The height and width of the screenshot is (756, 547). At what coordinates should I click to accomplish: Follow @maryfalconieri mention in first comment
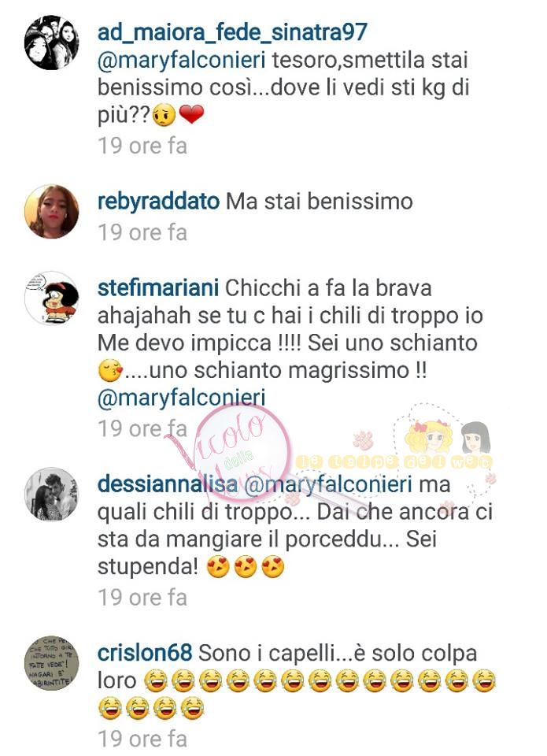coord(182,61)
